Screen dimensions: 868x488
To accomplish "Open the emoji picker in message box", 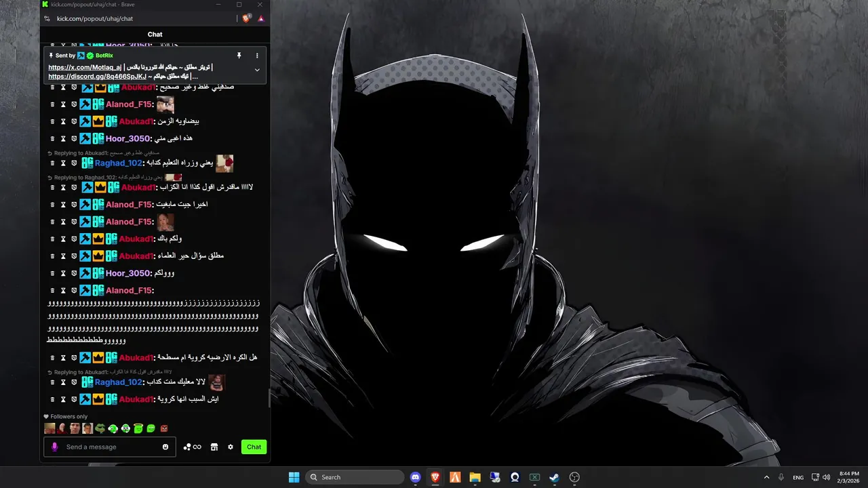I will click(165, 447).
